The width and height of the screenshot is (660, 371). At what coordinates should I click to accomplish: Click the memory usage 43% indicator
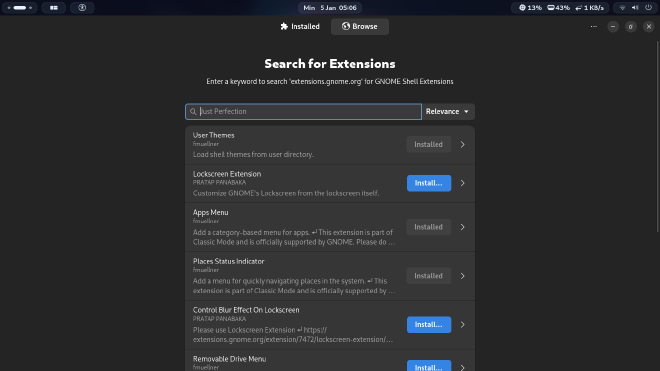coord(559,8)
